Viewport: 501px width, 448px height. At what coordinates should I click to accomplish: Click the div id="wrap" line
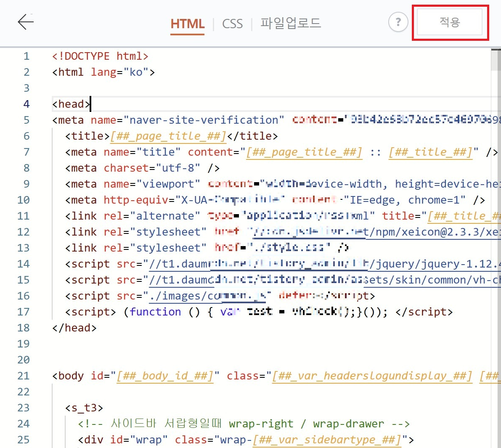tap(246, 440)
